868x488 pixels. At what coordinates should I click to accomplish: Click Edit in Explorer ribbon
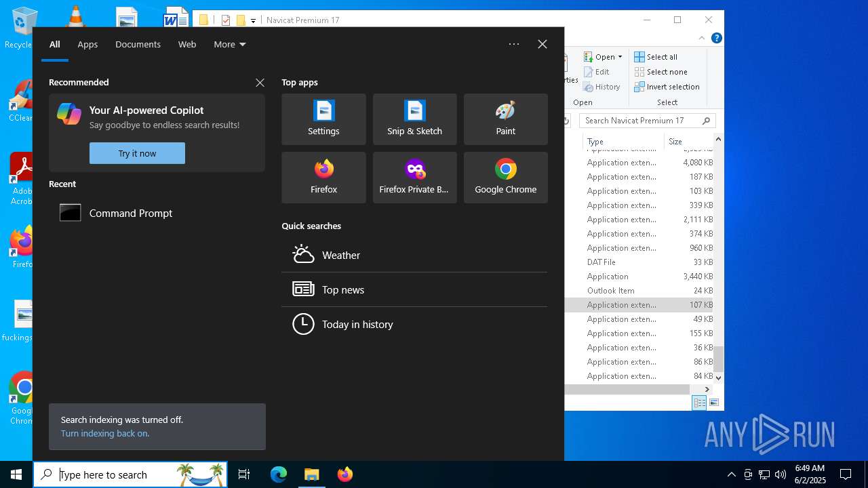(596, 72)
